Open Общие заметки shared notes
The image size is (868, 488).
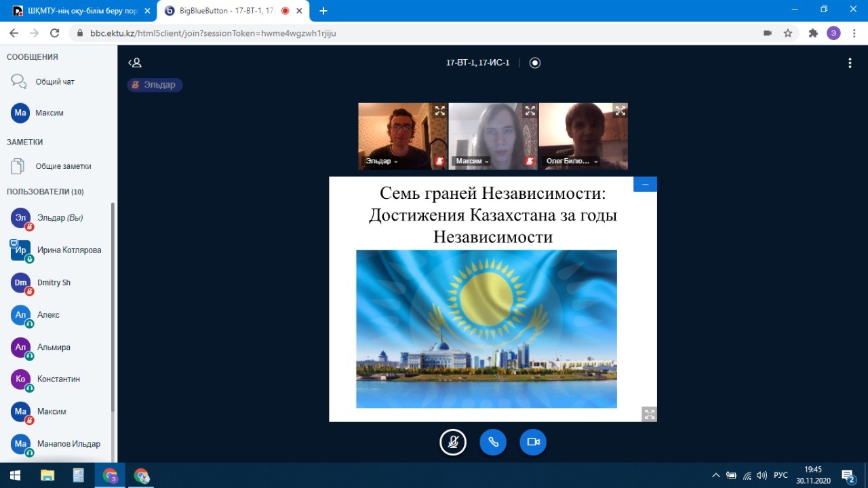click(x=62, y=166)
